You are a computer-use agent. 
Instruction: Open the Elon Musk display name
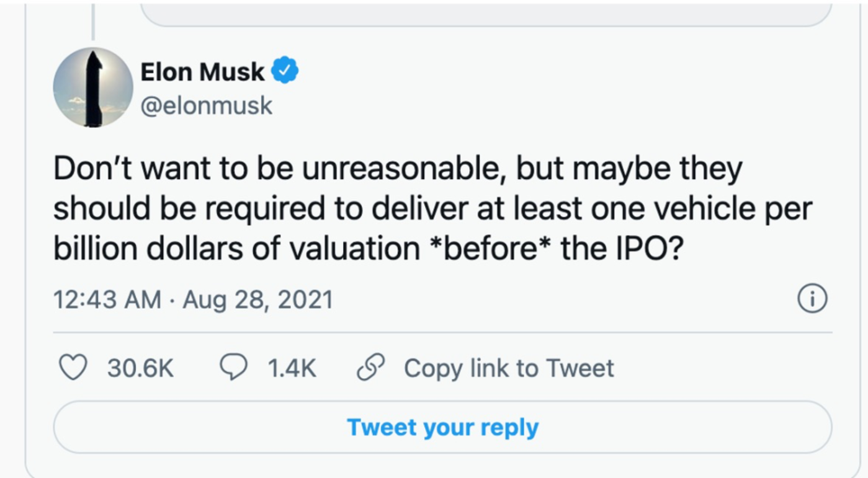pyautogui.click(x=202, y=72)
